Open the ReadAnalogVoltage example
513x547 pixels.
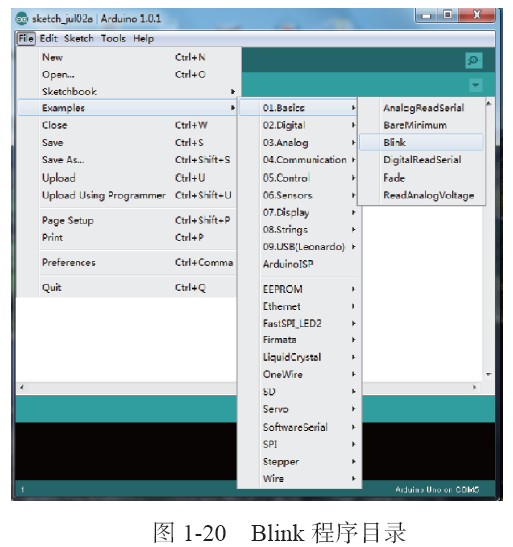[x=422, y=195]
